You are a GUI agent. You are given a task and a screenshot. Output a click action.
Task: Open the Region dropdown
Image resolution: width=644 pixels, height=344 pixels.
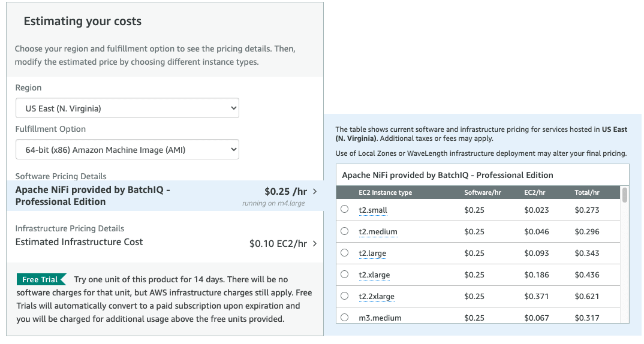click(x=127, y=108)
